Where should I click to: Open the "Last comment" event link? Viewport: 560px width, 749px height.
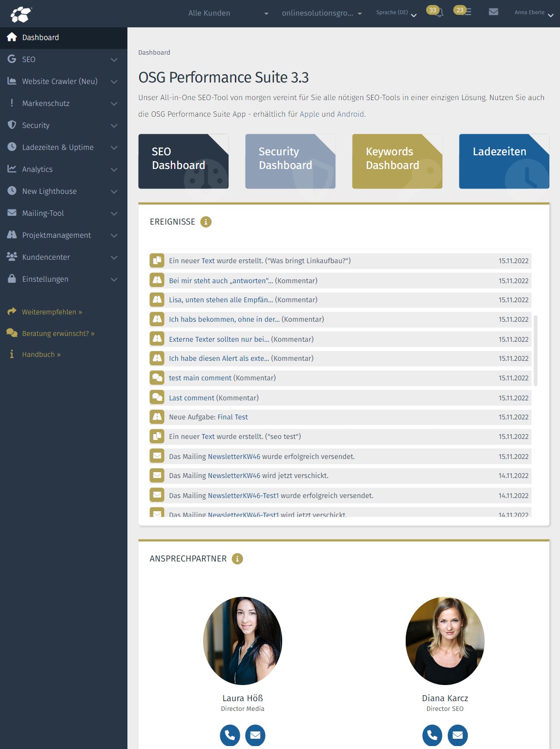click(191, 398)
